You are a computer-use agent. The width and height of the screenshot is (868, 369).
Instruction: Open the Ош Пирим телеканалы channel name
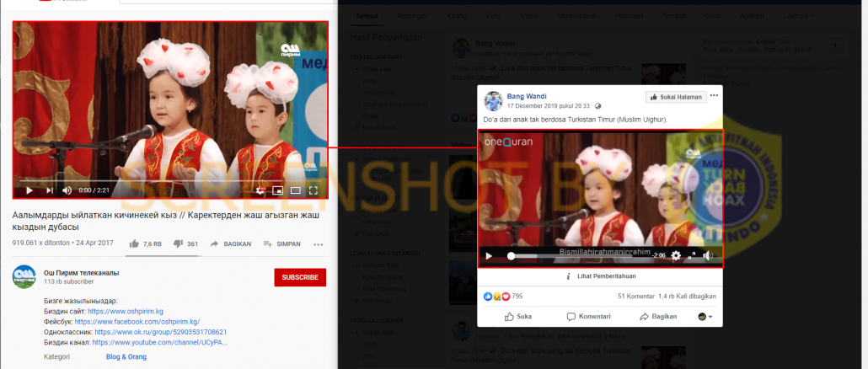pos(82,273)
